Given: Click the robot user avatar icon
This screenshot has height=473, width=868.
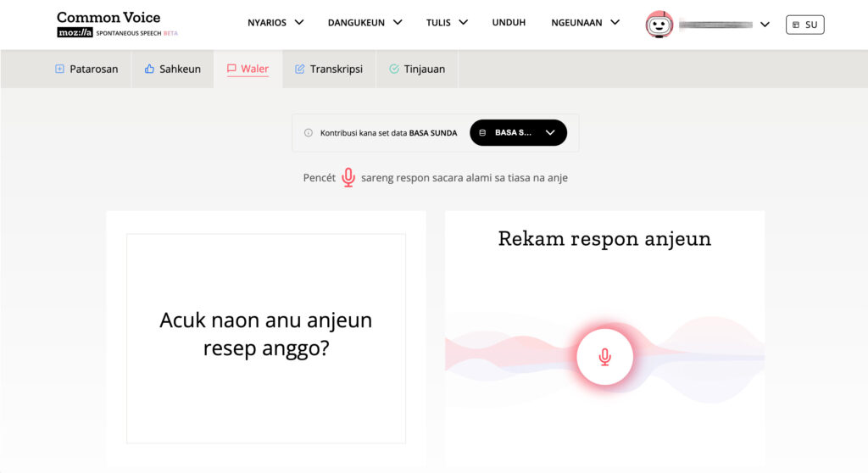Looking at the screenshot, I should [659, 25].
